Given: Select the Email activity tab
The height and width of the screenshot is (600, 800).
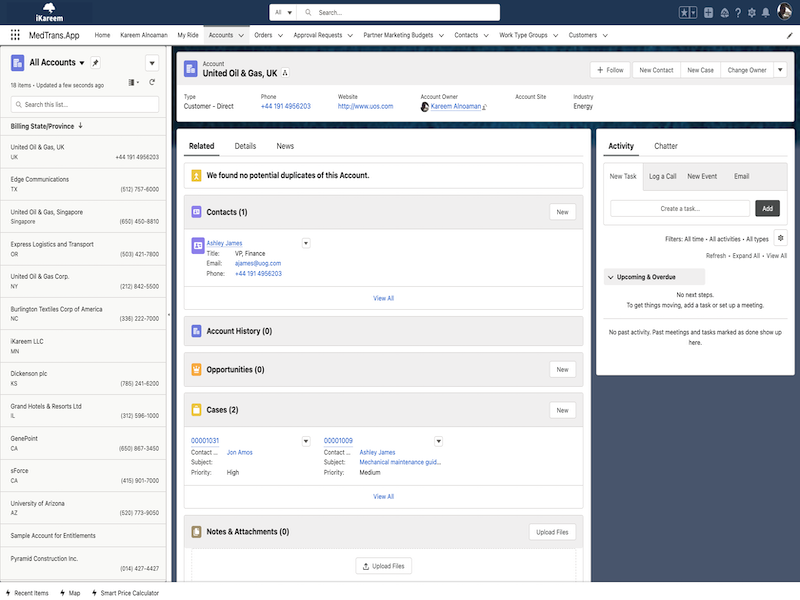Looking at the screenshot, I should tap(741, 177).
